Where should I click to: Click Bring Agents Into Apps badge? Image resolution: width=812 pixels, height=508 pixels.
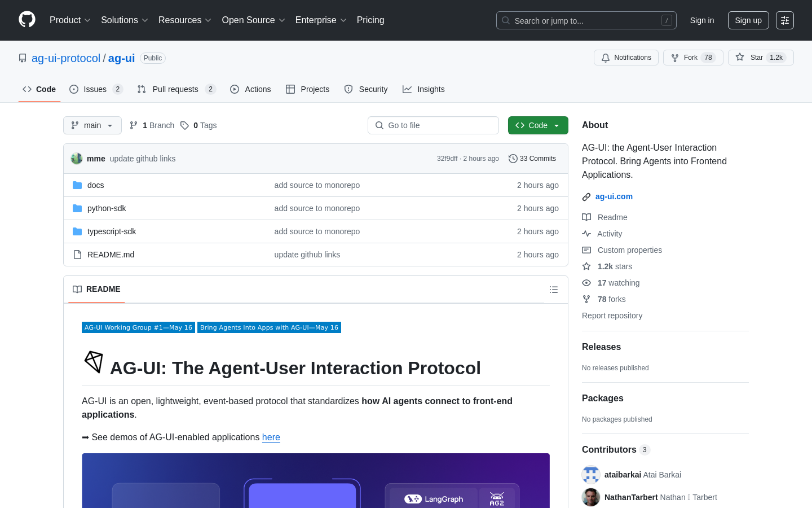pos(269,327)
